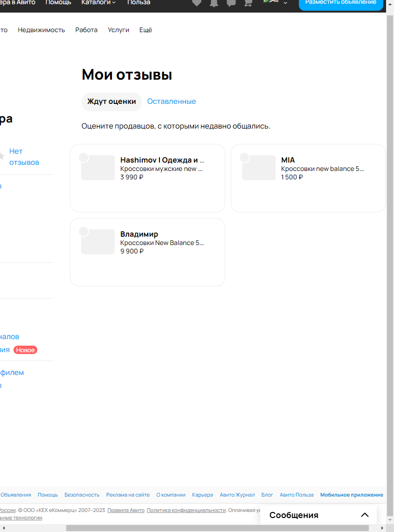Click Кроссовки мужские new listing text
This screenshot has height=532, width=394.
click(161, 169)
